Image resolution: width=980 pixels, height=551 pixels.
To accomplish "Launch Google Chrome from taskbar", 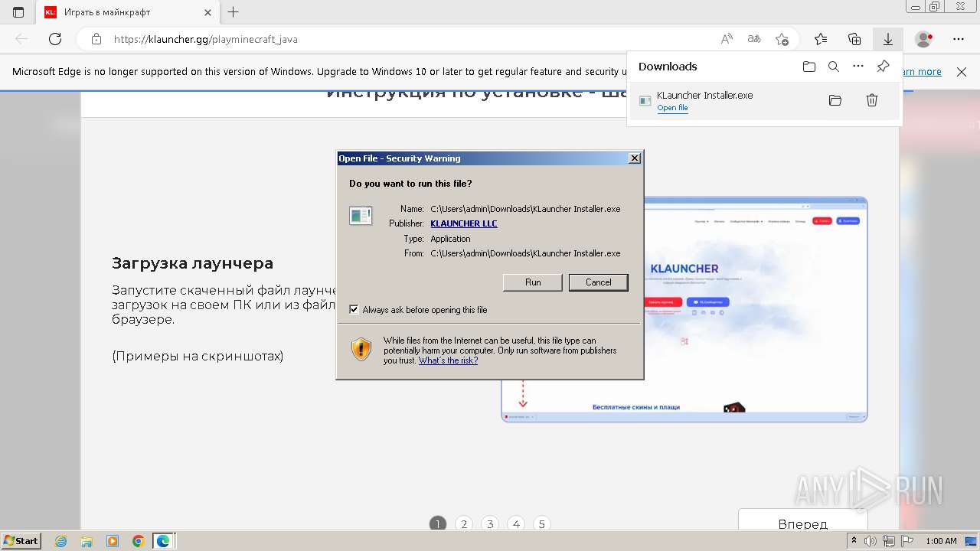I will coord(138,541).
